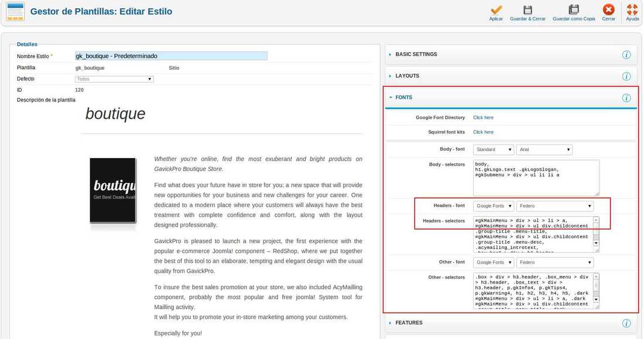Show info icon for Features panel
This screenshot has height=339, width=644.
click(x=626, y=323)
